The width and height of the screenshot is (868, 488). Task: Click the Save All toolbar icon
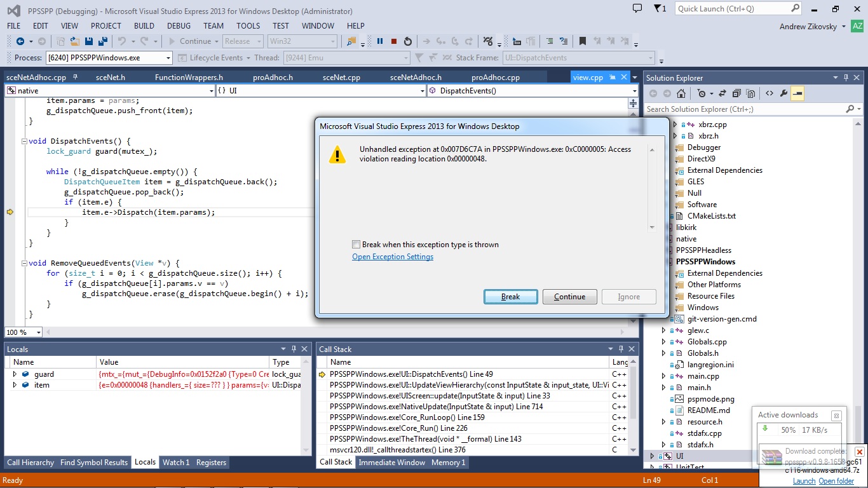pyautogui.click(x=102, y=41)
